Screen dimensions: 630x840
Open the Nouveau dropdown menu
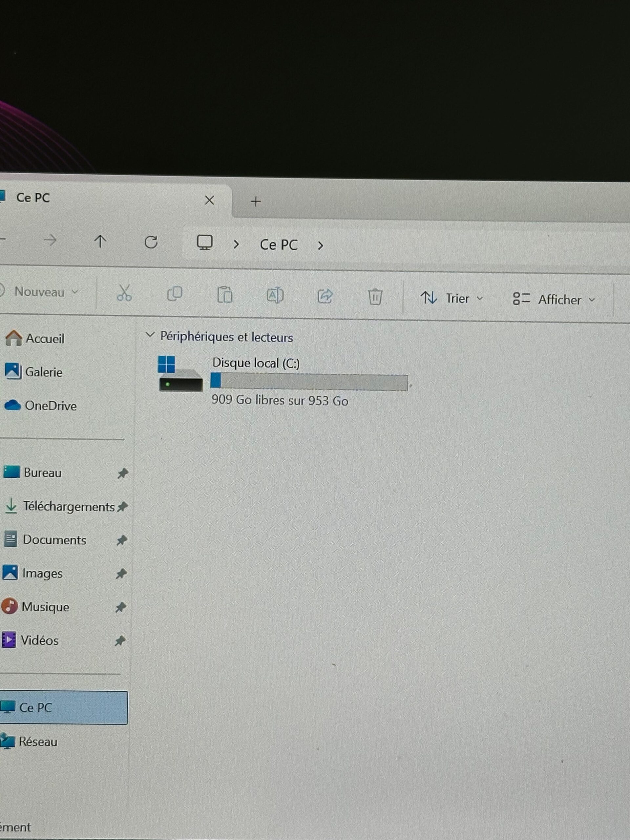[39, 292]
